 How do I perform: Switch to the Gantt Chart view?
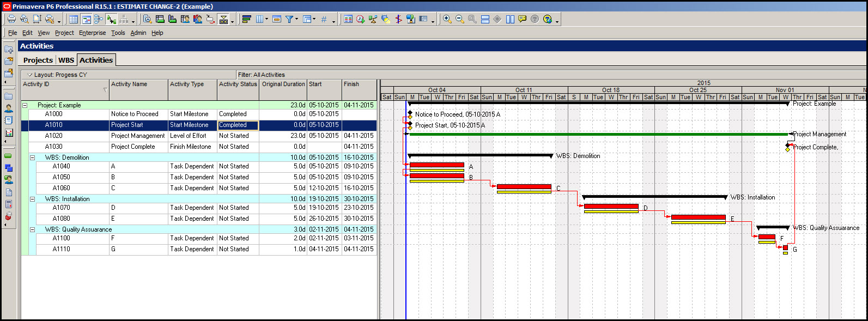[x=86, y=19]
